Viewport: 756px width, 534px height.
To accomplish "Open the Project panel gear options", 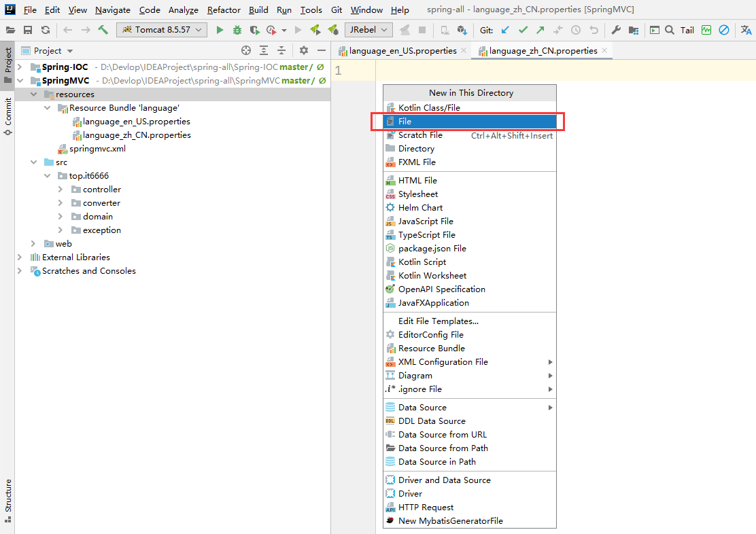I will pyautogui.click(x=304, y=50).
